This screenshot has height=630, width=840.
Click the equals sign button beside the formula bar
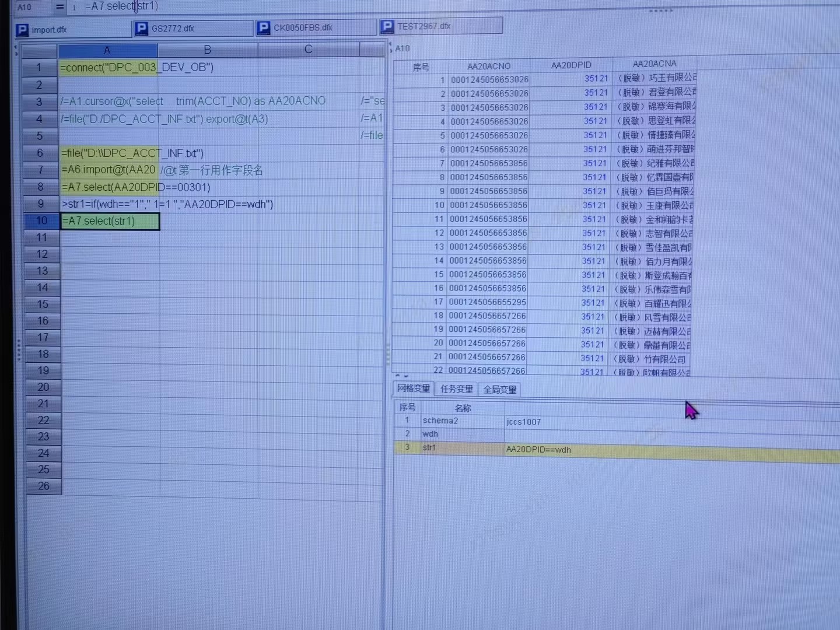pyautogui.click(x=60, y=6)
